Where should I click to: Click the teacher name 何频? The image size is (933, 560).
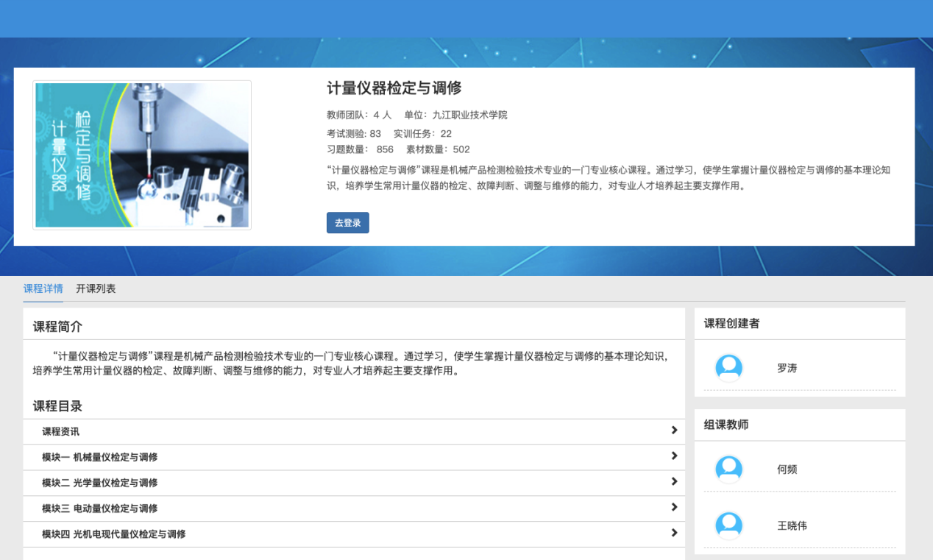point(787,469)
